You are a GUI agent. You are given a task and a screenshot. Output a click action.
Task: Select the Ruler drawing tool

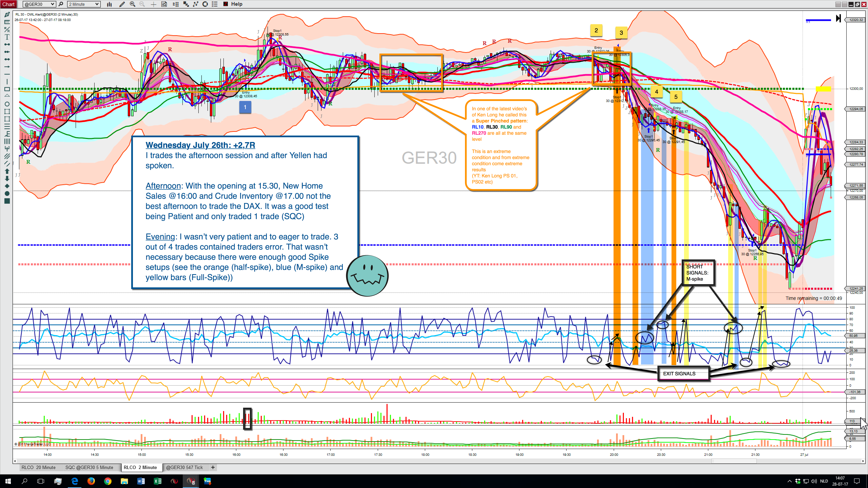[7, 22]
